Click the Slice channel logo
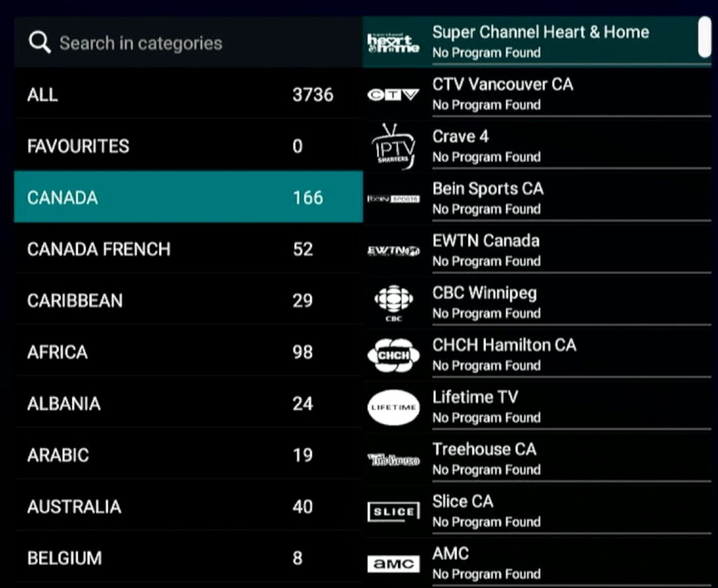This screenshot has height=588, width=718. coord(393,511)
